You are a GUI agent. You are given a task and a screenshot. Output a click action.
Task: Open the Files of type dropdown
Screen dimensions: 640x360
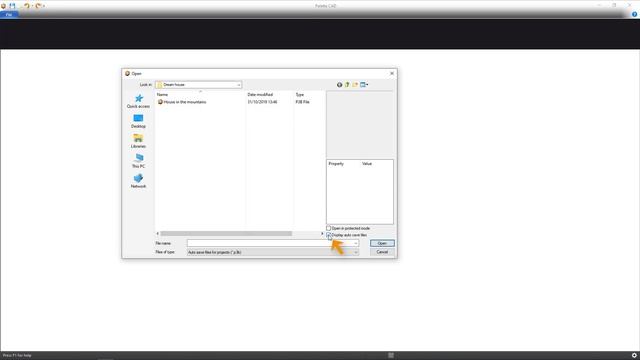pyautogui.click(x=273, y=252)
